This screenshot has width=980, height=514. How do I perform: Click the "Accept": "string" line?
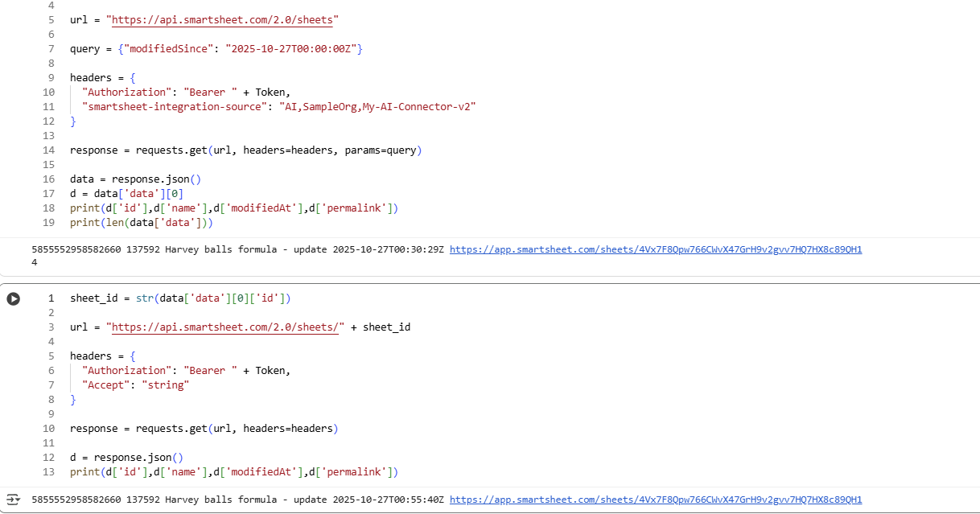pos(135,385)
